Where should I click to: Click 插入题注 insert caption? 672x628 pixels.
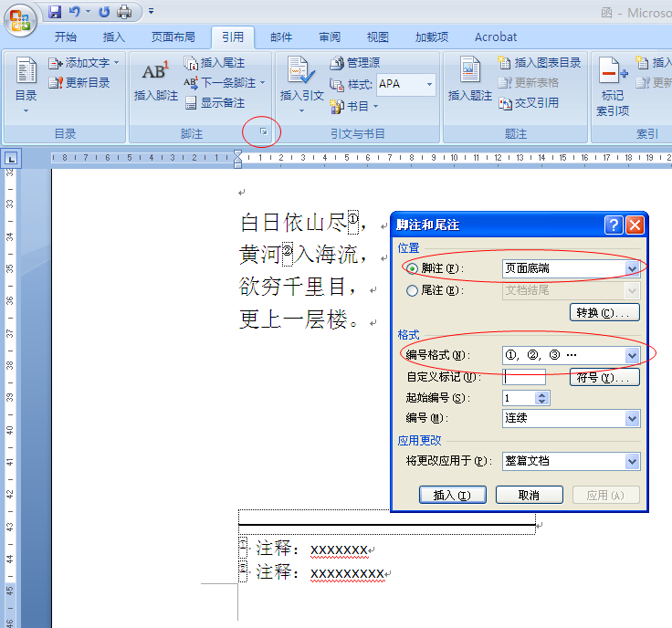(469, 78)
